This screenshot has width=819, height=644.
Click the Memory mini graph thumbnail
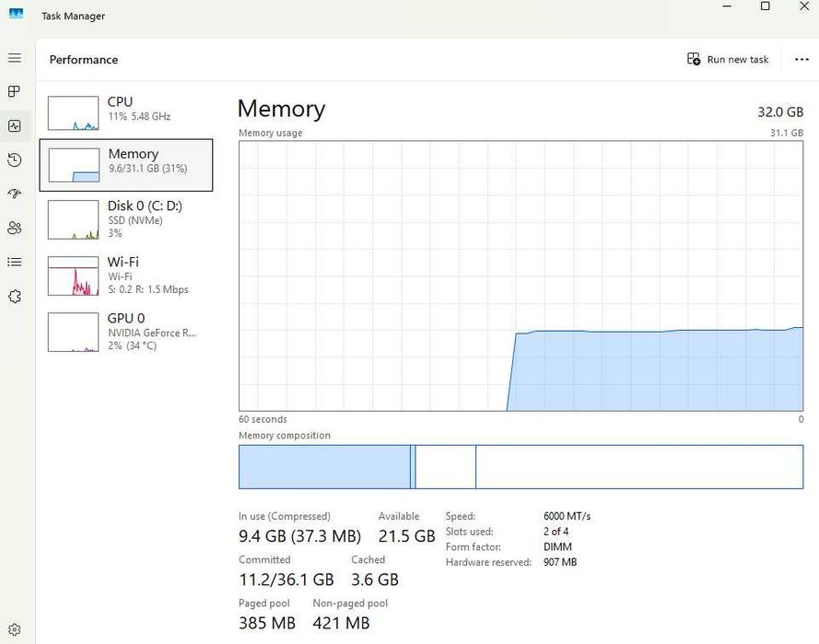74,165
